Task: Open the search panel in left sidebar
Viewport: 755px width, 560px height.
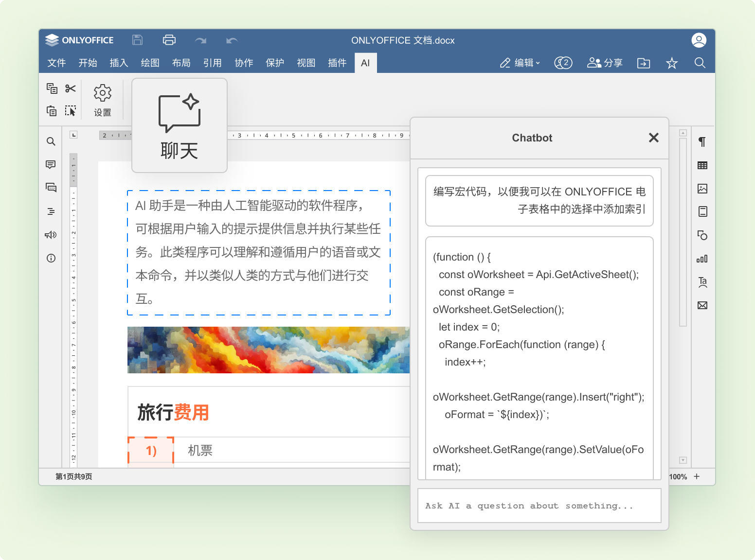Action: [51, 141]
